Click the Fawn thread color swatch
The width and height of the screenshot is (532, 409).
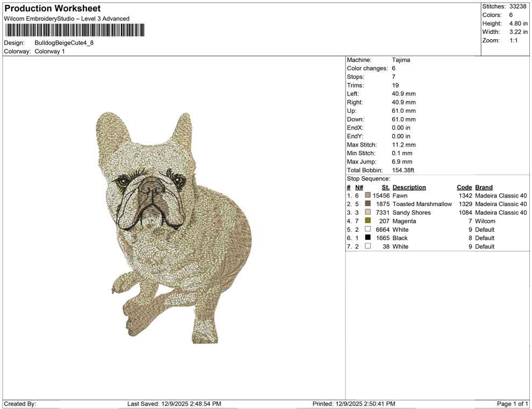[368, 195]
